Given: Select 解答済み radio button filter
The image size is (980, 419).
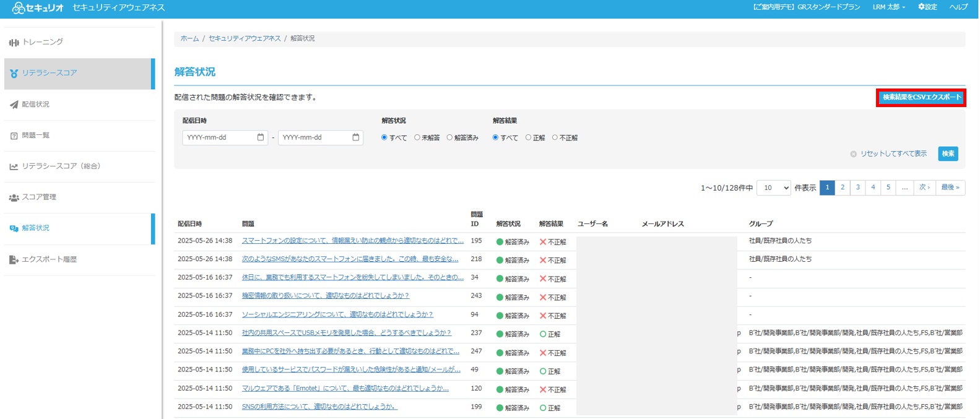Looking at the screenshot, I should [x=449, y=137].
